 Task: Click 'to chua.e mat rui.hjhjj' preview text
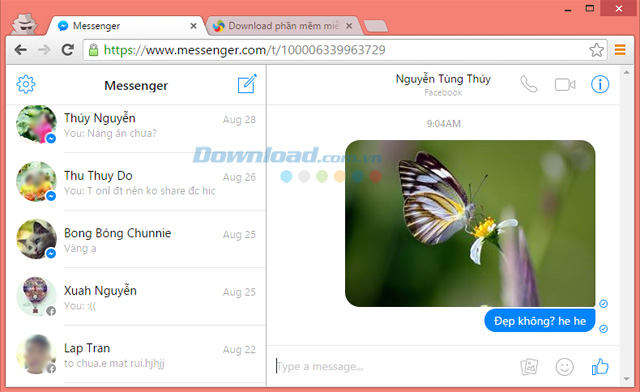(x=114, y=363)
